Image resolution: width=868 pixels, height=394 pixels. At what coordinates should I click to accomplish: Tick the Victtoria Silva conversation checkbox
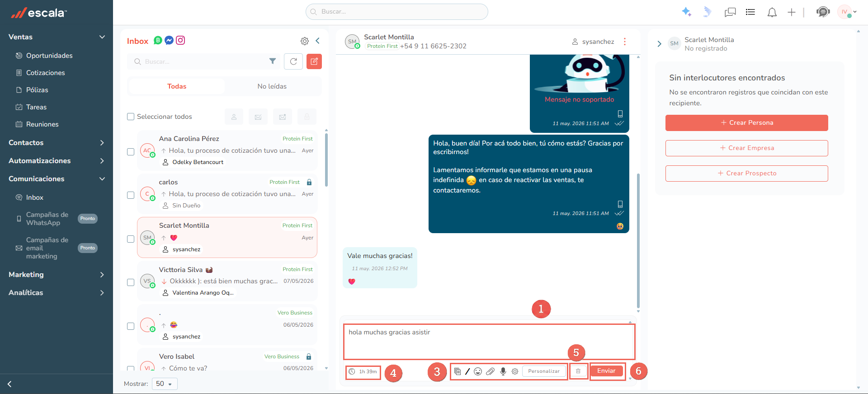pyautogui.click(x=131, y=282)
